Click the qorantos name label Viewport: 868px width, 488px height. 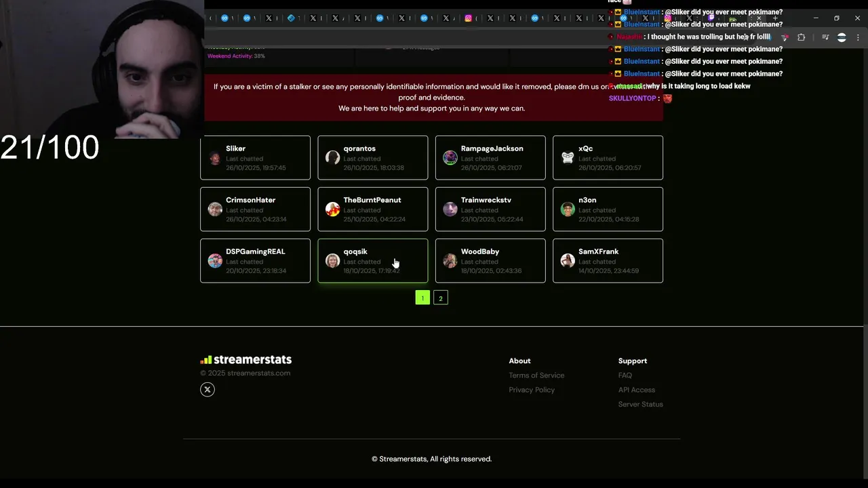click(x=359, y=148)
